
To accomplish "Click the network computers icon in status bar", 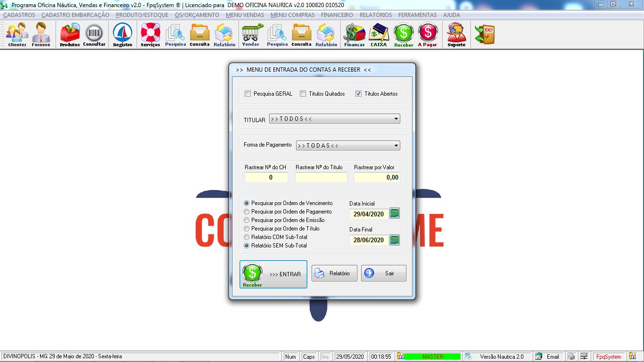I will point(584,356).
